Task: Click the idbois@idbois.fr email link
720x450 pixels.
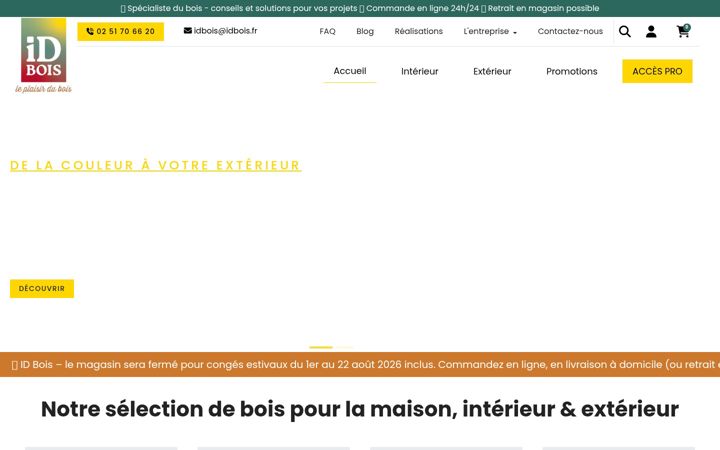Action: [x=220, y=31]
